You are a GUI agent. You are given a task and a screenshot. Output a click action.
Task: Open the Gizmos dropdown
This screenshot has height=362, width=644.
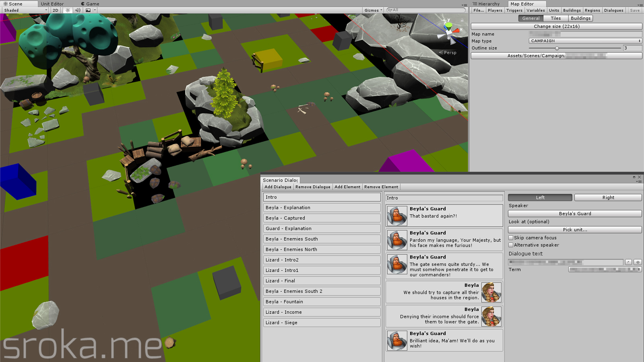(x=373, y=10)
